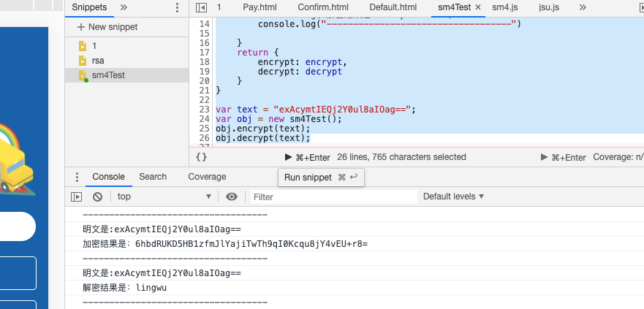Viewport: 644px width, 309px height.
Task: Open the top context dropdown
Action: point(164,197)
